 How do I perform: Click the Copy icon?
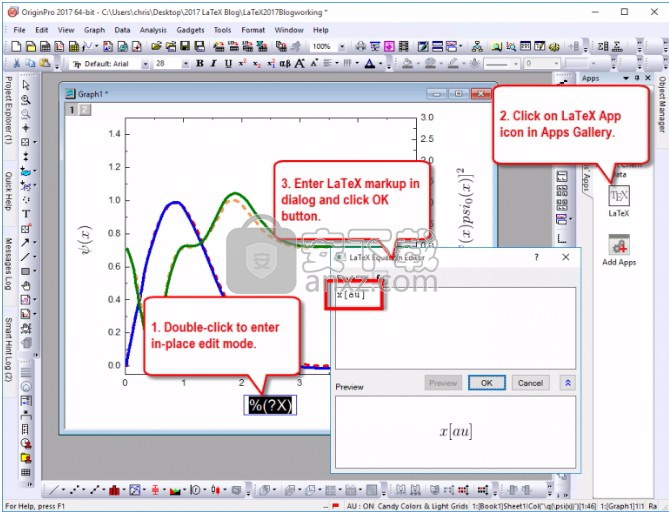(x=30, y=64)
